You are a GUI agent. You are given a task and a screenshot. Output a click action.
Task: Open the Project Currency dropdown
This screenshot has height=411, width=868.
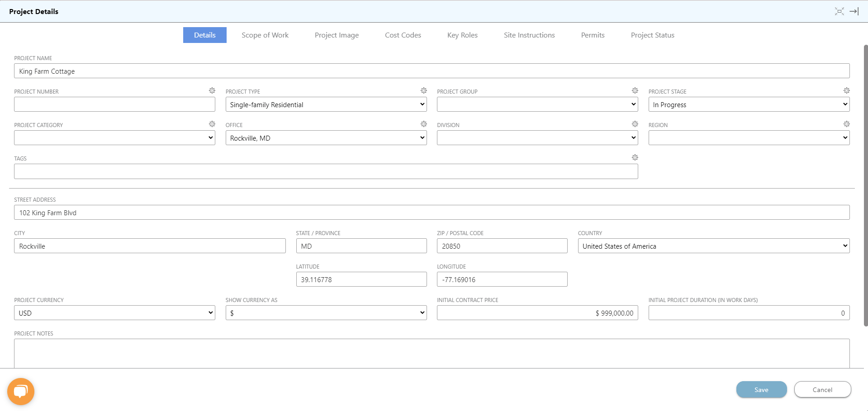click(114, 313)
